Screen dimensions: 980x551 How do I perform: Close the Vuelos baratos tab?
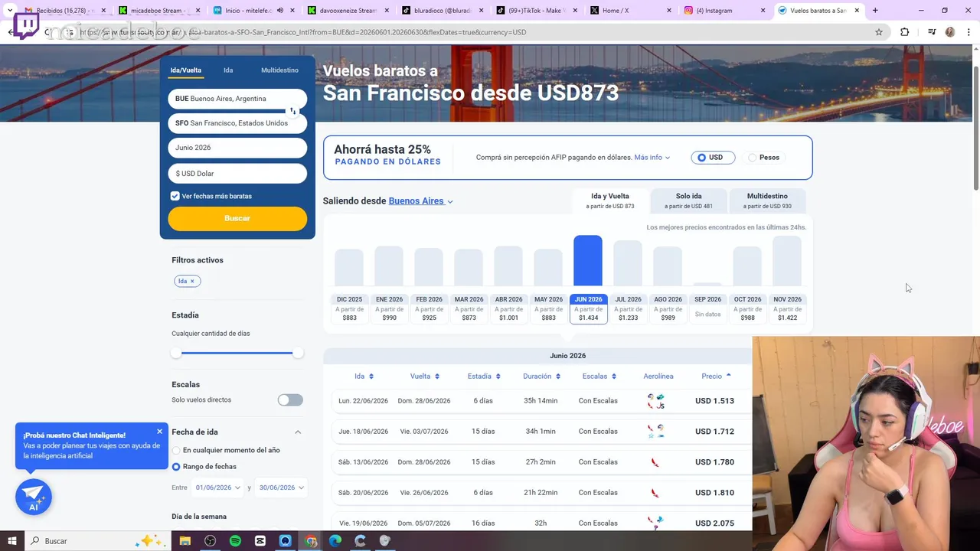[857, 11]
